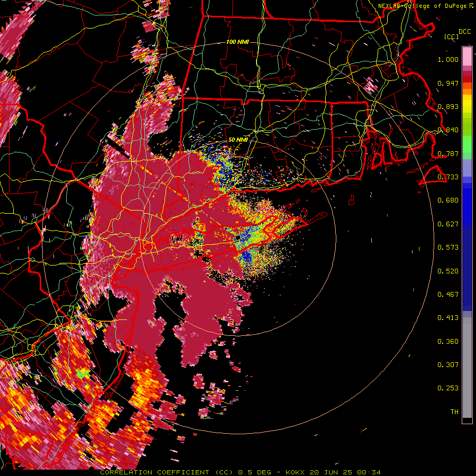Click the 0.787 value on the color scale
Viewport: 476px width, 476px height.
tap(448, 153)
